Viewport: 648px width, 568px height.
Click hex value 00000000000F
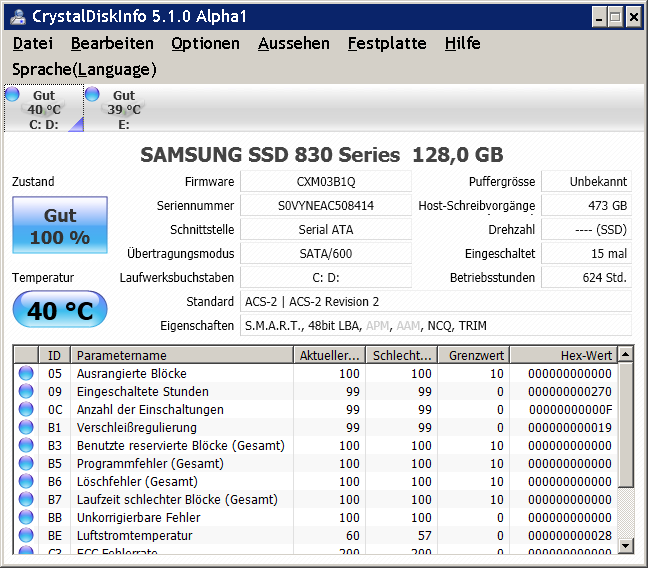(x=570, y=409)
